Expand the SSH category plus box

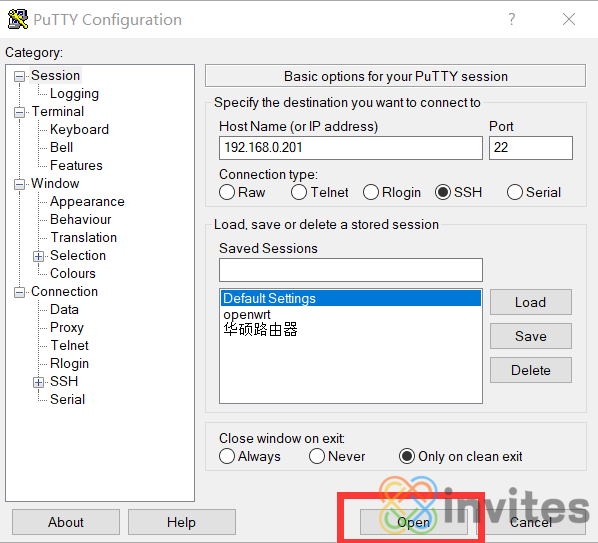tap(38, 382)
